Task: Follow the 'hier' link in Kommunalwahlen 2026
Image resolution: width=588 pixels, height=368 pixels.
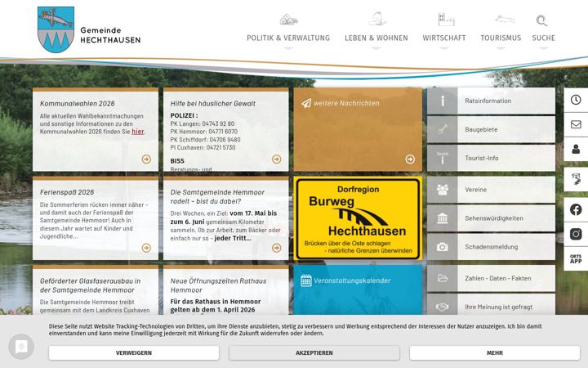Action: tap(138, 132)
